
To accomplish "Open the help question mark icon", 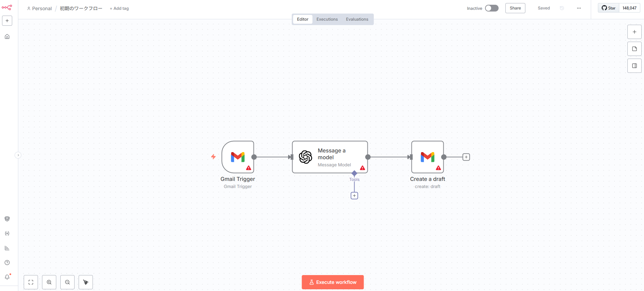I will 7,263.
